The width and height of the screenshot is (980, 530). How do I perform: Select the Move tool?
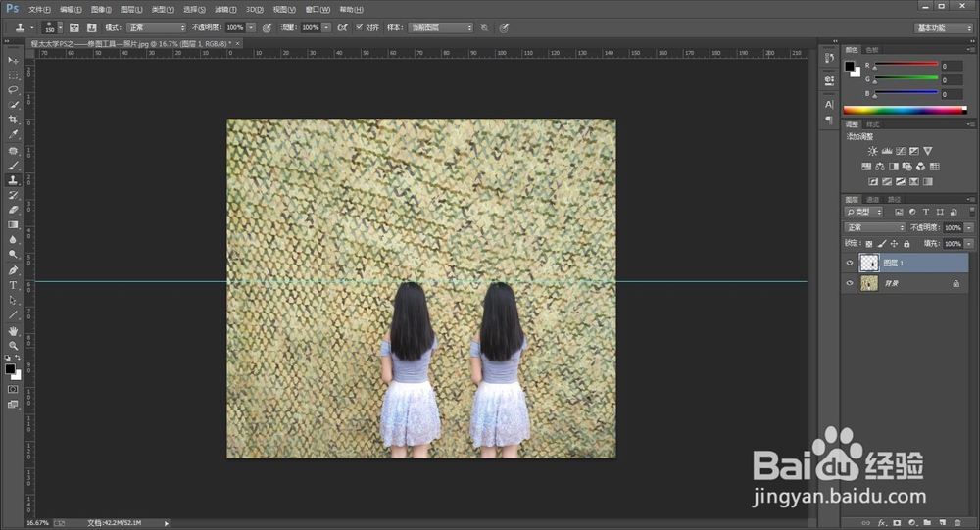(13, 60)
